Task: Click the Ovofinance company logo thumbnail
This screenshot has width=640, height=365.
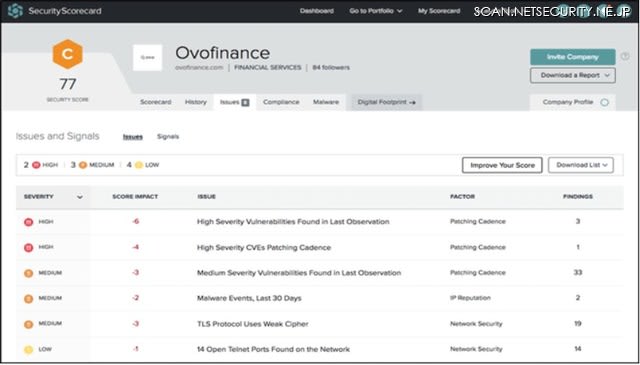Action: [x=147, y=58]
